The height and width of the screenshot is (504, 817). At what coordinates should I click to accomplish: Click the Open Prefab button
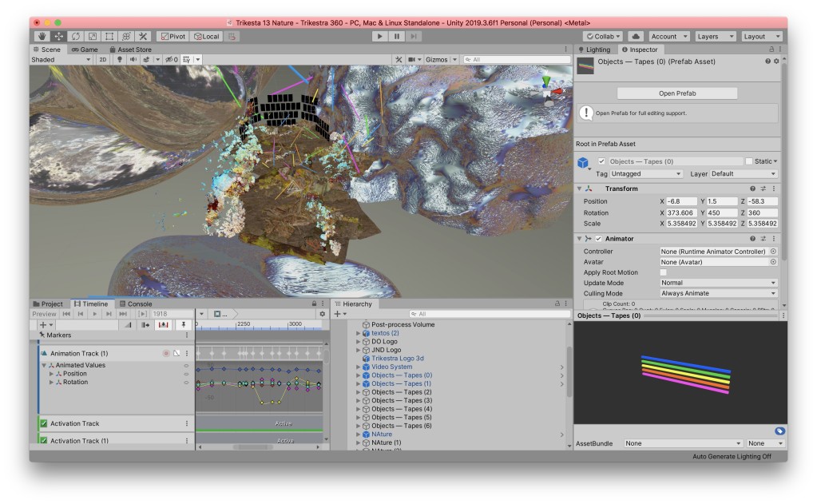[x=677, y=93]
